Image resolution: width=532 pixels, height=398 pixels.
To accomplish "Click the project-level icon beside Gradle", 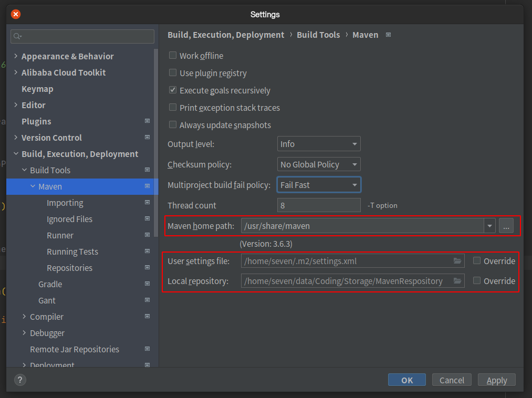I will (147, 284).
